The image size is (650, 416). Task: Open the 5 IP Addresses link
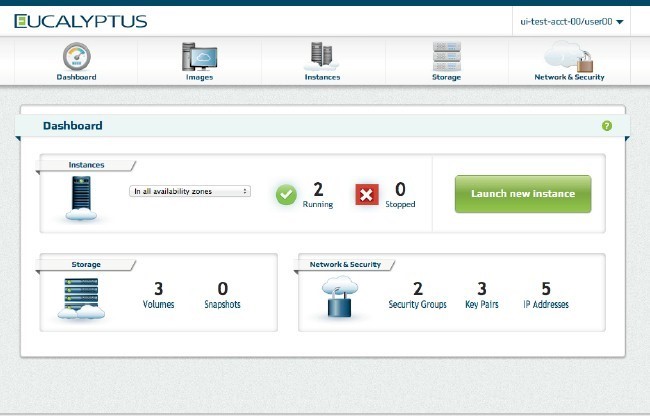[x=546, y=295]
